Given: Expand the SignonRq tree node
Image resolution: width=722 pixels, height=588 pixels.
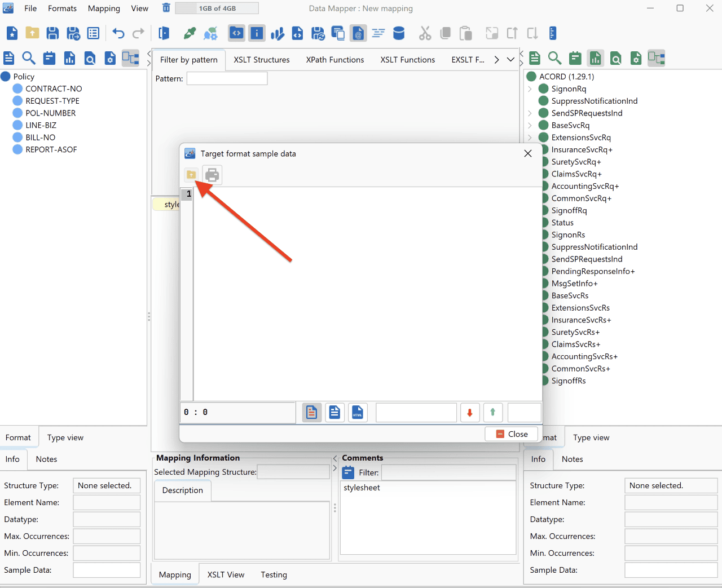Looking at the screenshot, I should point(530,89).
